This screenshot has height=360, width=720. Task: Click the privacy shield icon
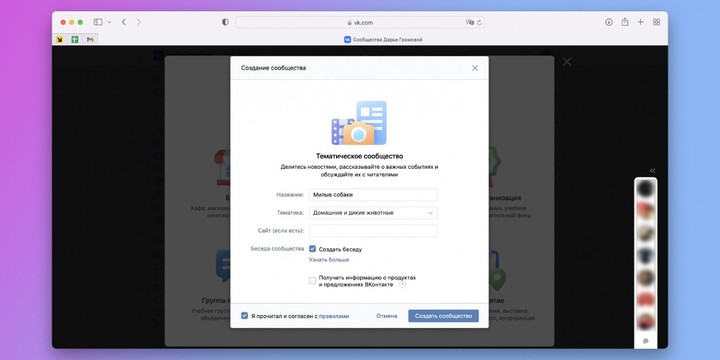tap(225, 22)
